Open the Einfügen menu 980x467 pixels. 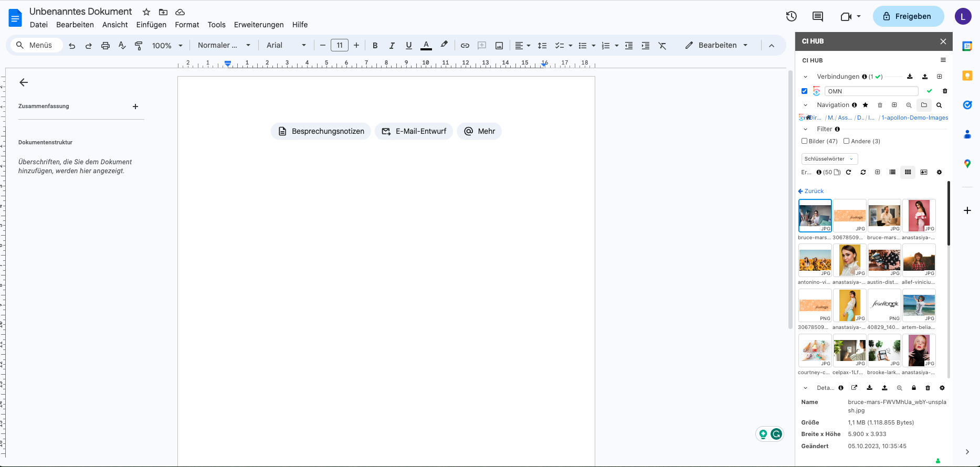(151, 25)
